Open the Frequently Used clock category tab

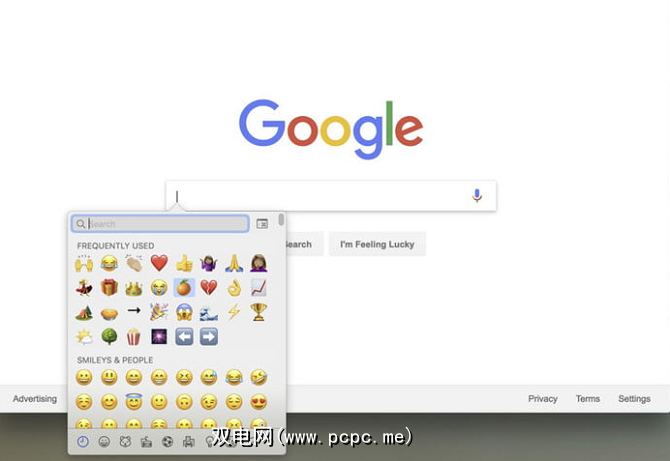coord(83,441)
